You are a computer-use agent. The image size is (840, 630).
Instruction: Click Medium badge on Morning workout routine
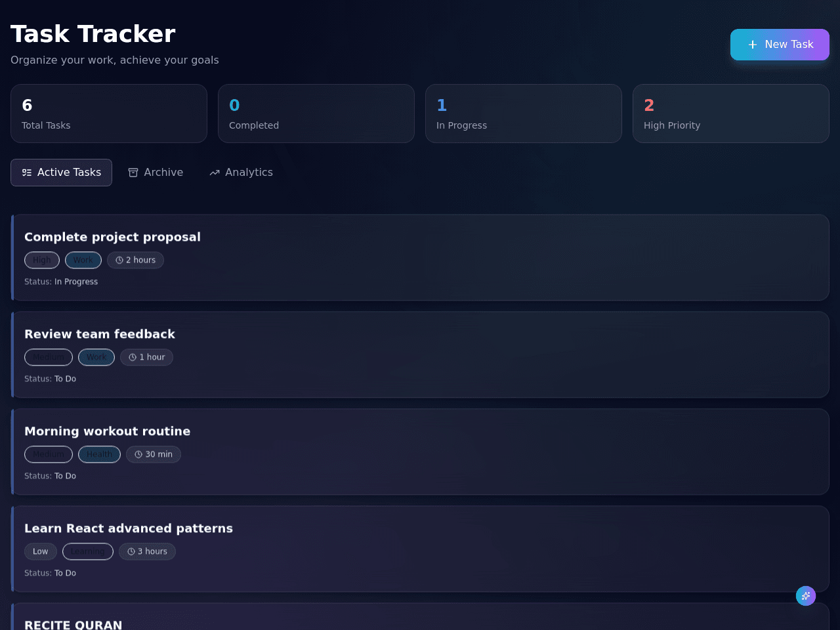click(49, 455)
